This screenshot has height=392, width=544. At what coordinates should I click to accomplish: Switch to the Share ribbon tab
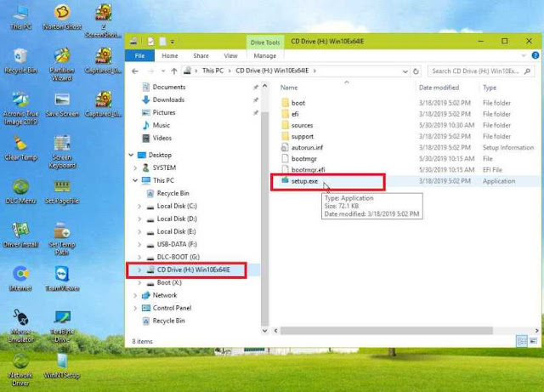pyautogui.click(x=201, y=56)
